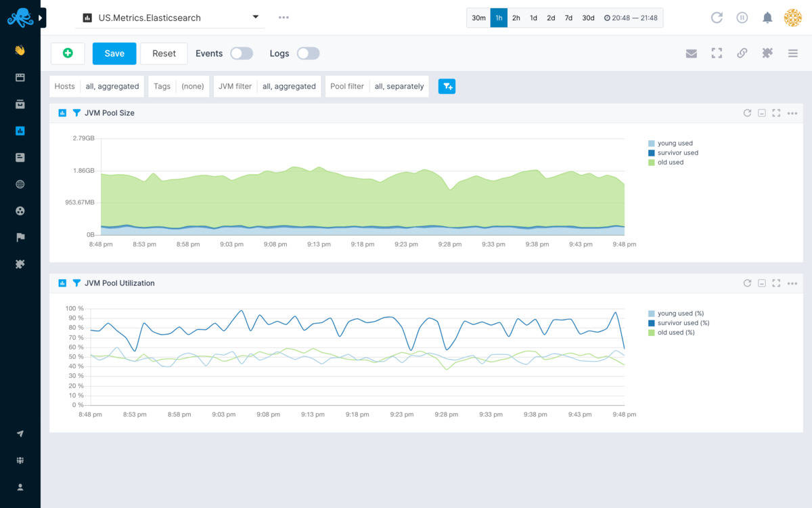812x508 pixels.
Task: Pause auto-refresh of the dashboard
Action: point(742,18)
